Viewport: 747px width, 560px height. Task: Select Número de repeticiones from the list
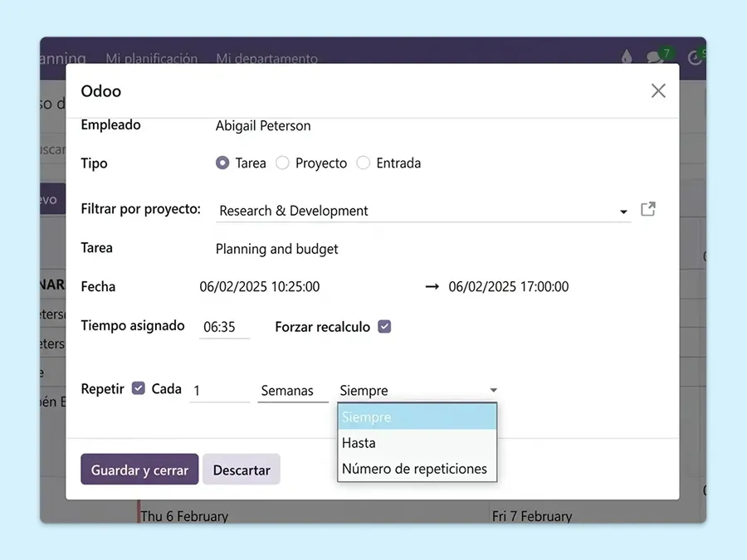coord(414,468)
